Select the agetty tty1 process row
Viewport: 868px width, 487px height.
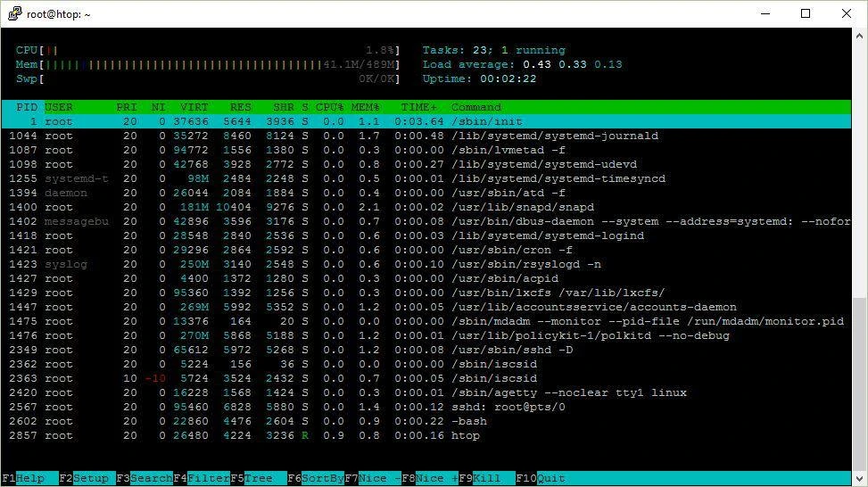coord(426,393)
